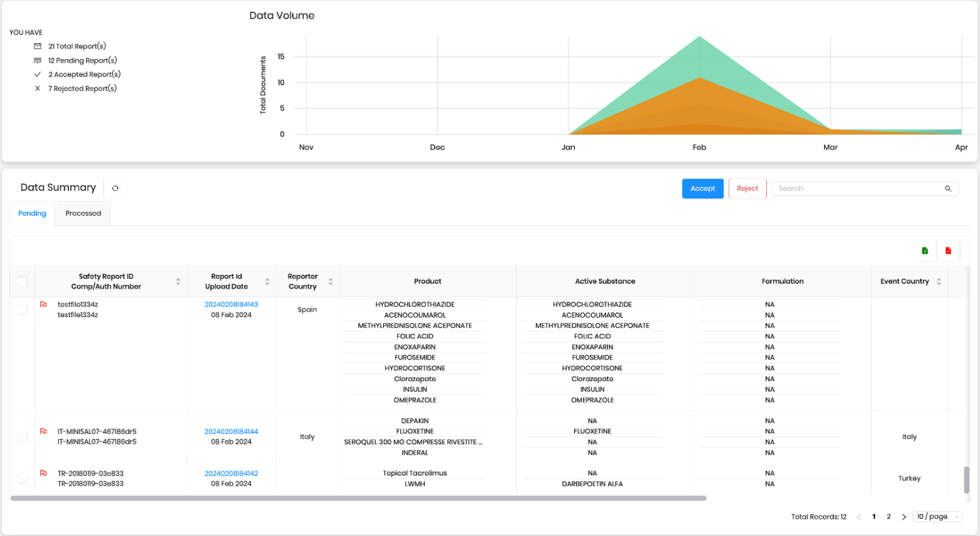Open report link 20240208184142
The image size is (980, 536).
point(231,473)
